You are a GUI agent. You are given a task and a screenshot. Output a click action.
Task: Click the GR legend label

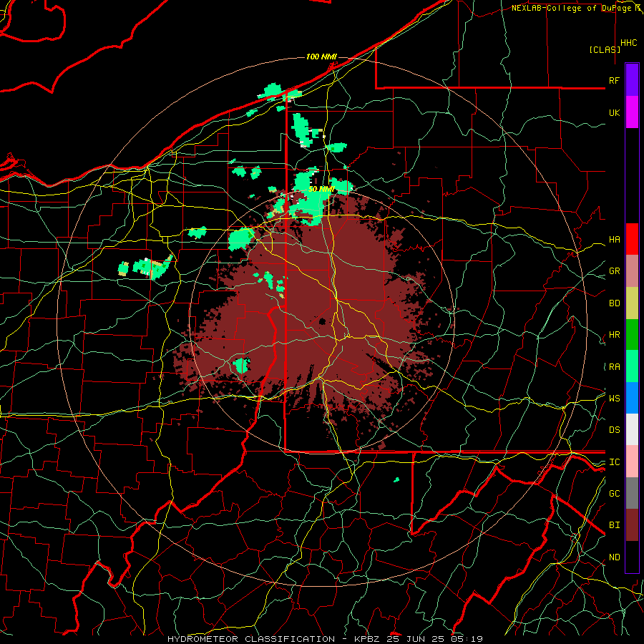point(615,271)
